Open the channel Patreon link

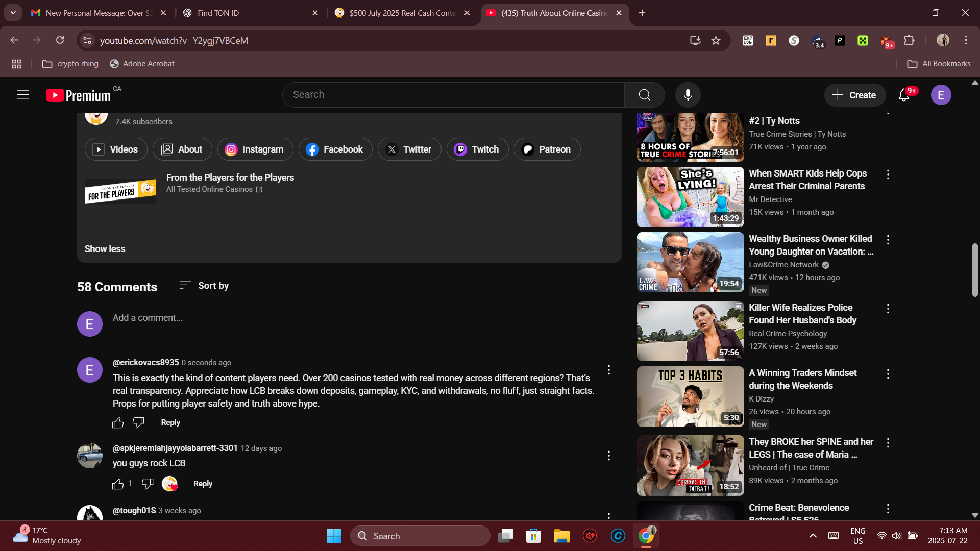tap(547, 149)
